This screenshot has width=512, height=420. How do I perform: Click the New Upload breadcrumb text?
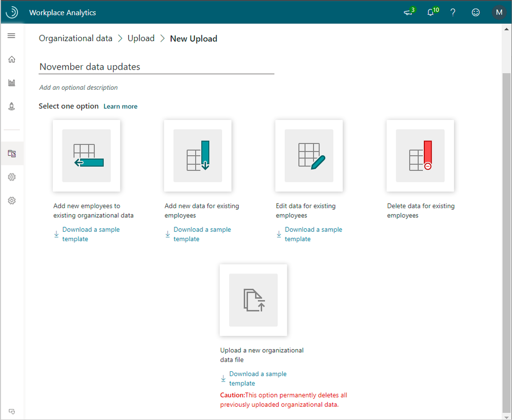click(x=194, y=38)
